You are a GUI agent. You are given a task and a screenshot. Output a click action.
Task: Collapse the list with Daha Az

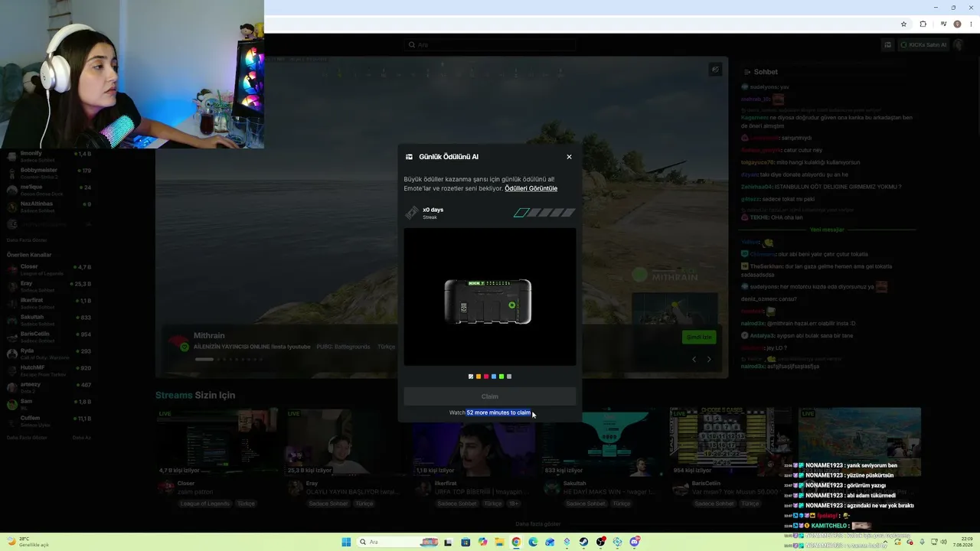pos(82,438)
